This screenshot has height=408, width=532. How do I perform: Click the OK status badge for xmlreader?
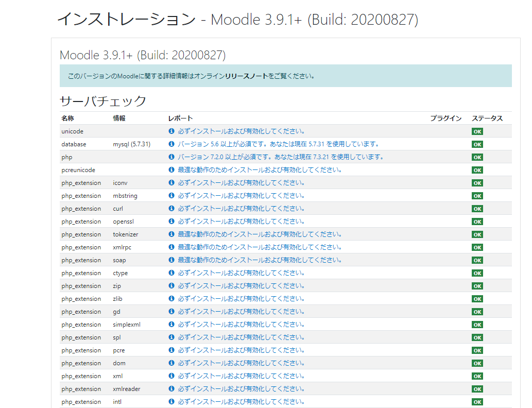point(477,389)
